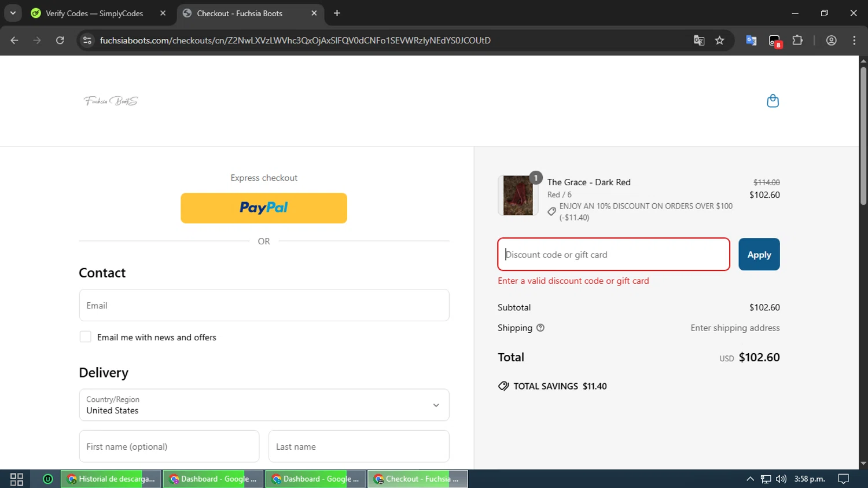
Task: Apply the discount code
Action: click(759, 254)
